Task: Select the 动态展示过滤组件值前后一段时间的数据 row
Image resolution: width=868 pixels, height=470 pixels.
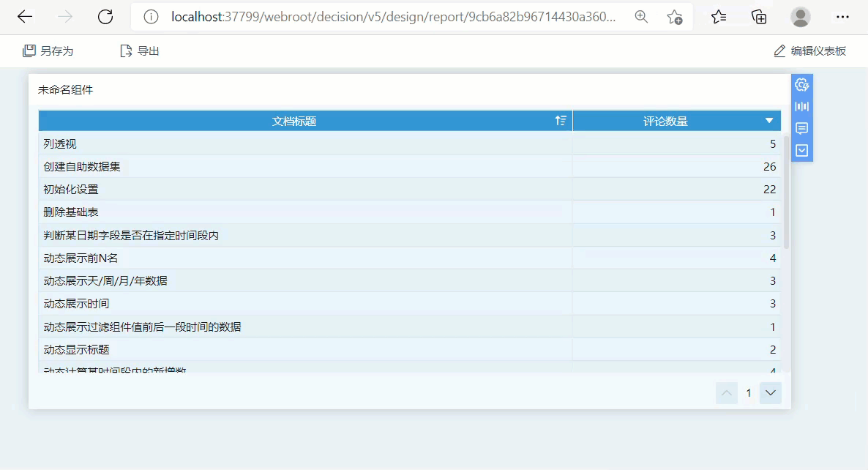Action: 410,327
